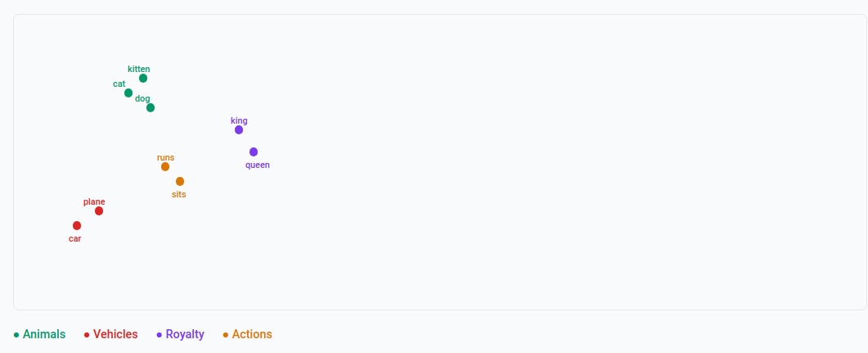Toggle the Actions legend entry

pos(247,335)
